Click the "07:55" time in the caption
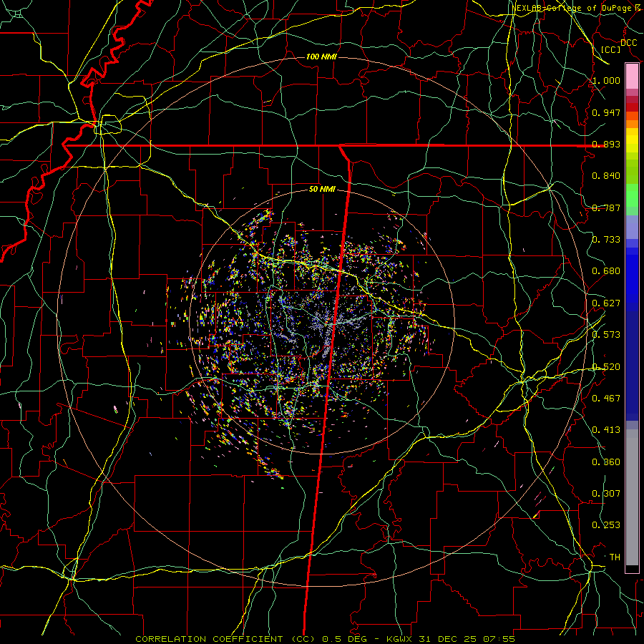The height and width of the screenshot is (644, 644). [x=499, y=639]
